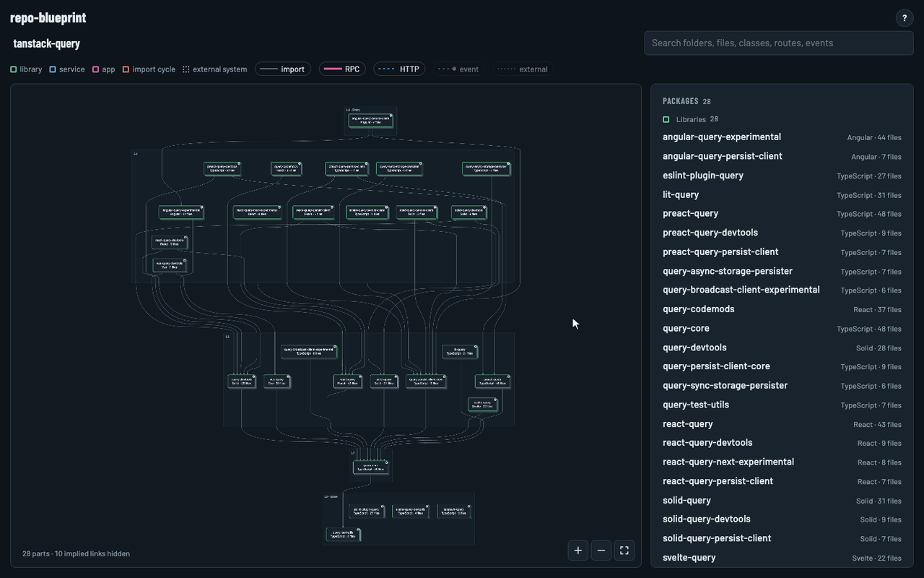Select query-persist-client-core in the Packages list
Screen dimensions: 924x578
[782, 366]
